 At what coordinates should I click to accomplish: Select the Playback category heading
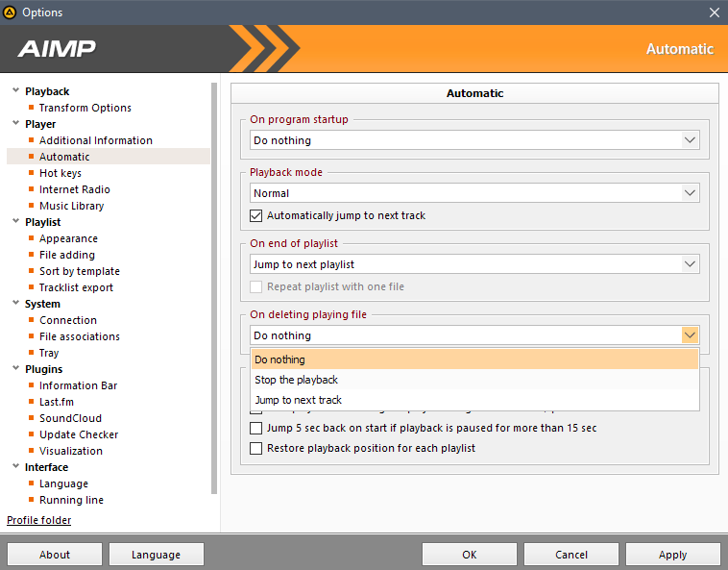click(x=47, y=91)
